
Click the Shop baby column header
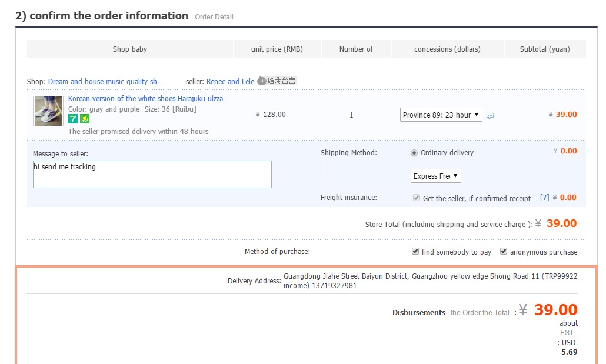(x=130, y=49)
